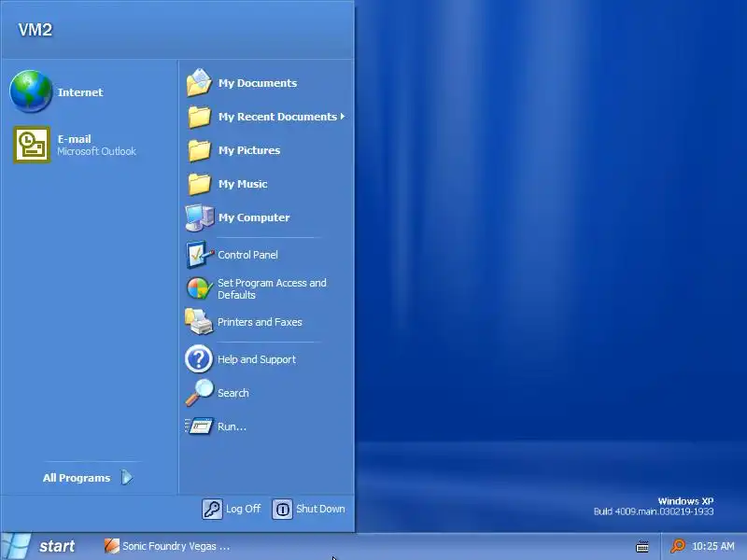The height and width of the screenshot is (560, 747).
Task: Open the My Music folder icon
Action: [199, 184]
